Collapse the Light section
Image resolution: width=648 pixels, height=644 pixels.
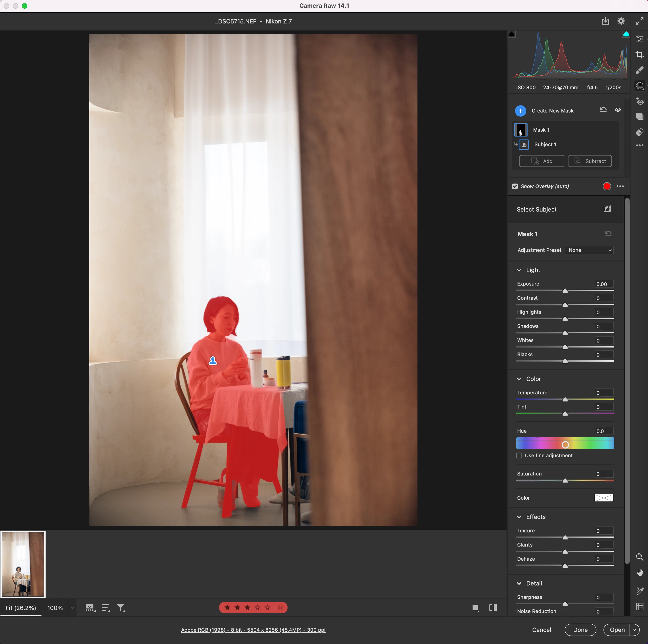[x=519, y=270]
